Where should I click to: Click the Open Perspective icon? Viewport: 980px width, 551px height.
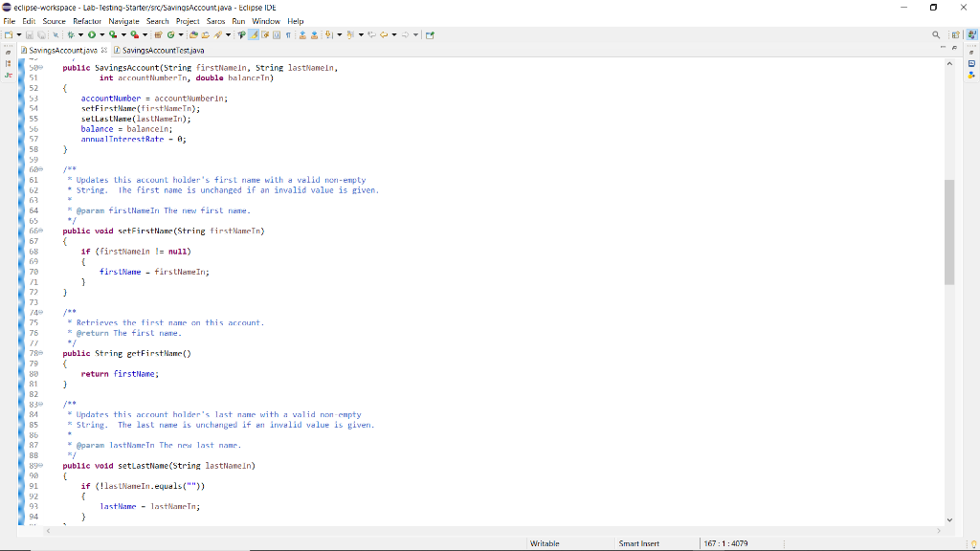click(956, 35)
